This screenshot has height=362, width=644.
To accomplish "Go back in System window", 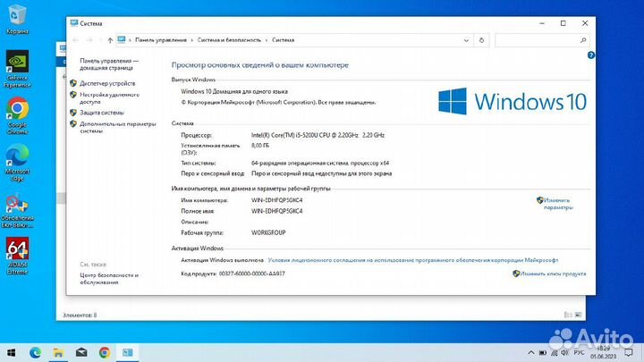I will click(x=75, y=40).
